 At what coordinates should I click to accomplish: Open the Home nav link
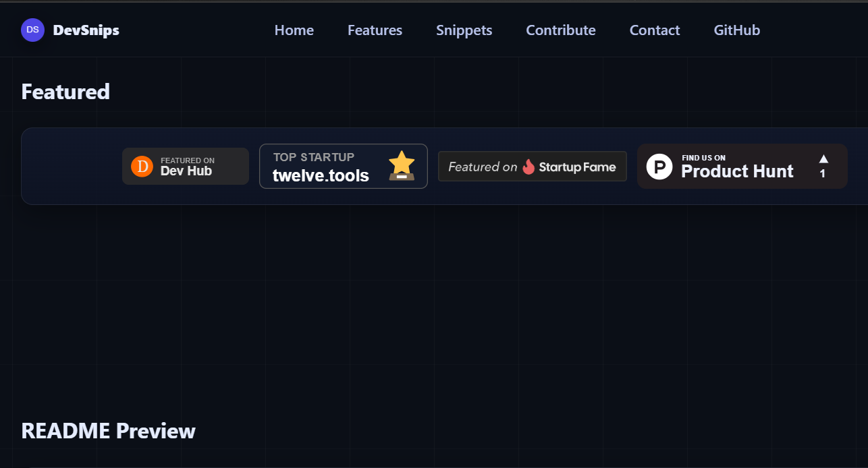(294, 30)
